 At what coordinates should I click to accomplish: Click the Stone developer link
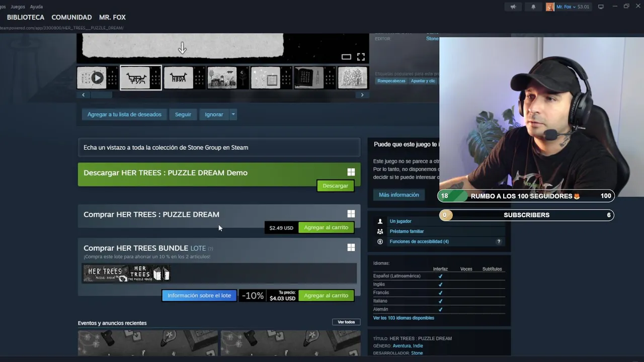point(417,353)
